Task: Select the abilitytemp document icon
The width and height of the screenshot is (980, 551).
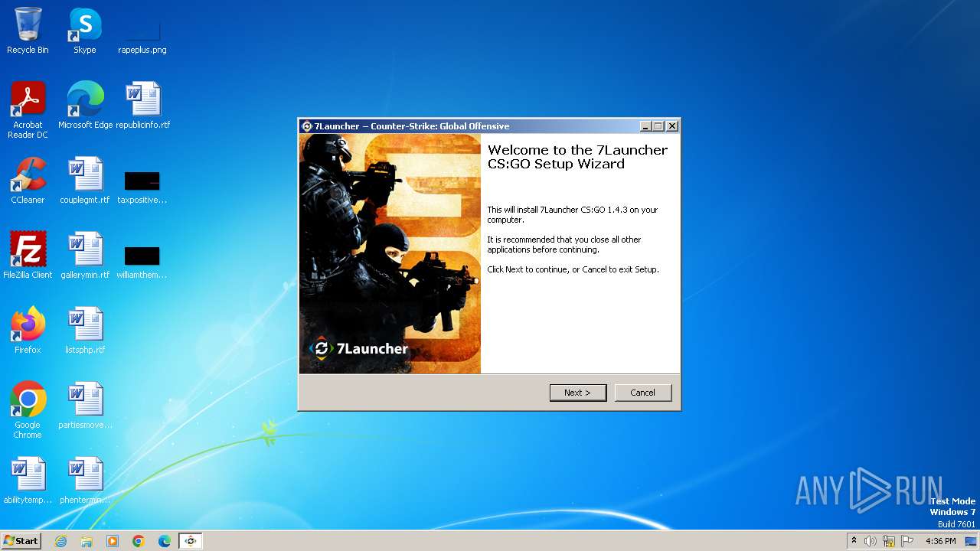Action: pyautogui.click(x=28, y=481)
